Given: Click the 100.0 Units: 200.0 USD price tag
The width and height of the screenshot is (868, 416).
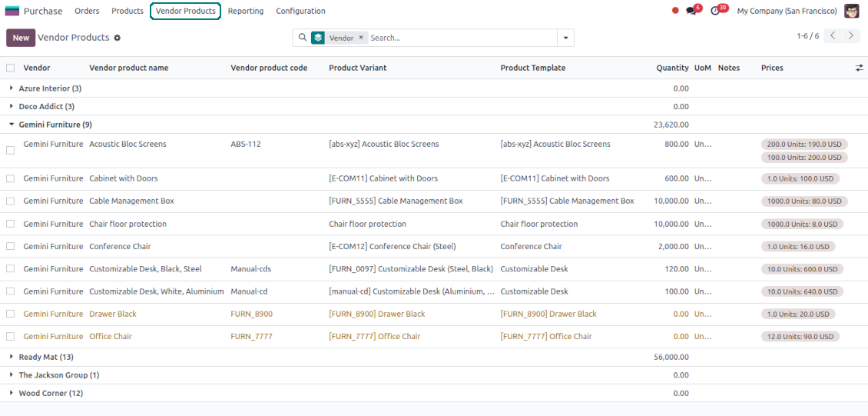Looking at the screenshot, I should 804,158.
